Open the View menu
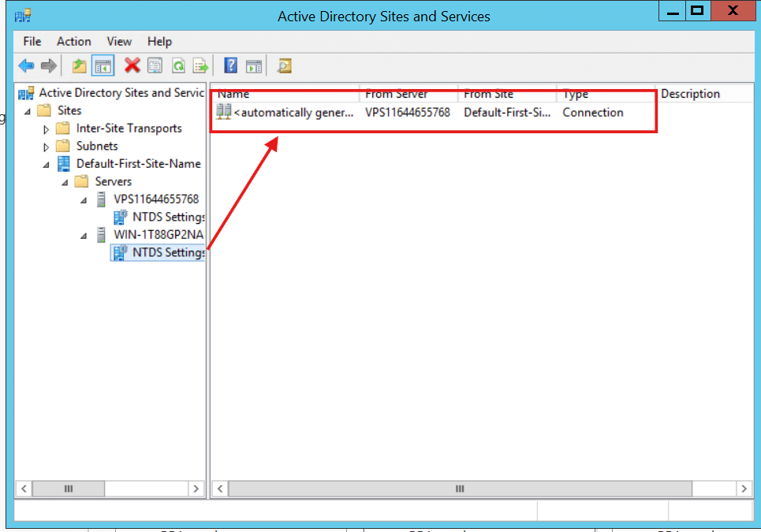The width and height of the screenshot is (761, 532). pos(119,42)
